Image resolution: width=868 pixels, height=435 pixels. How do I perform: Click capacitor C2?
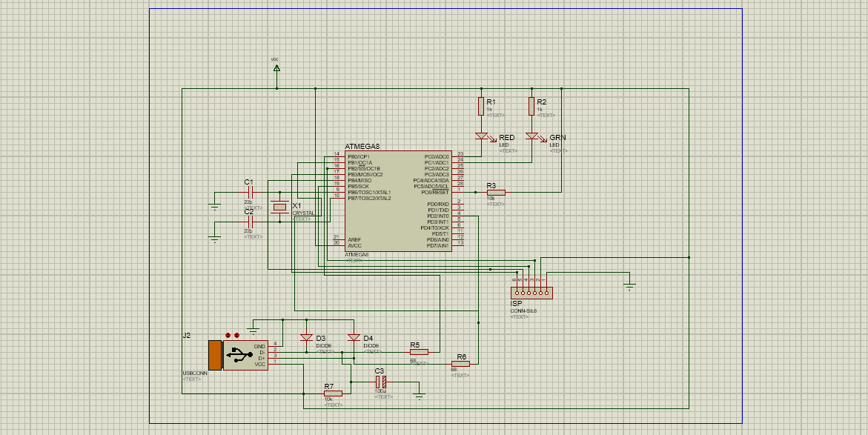(x=252, y=220)
